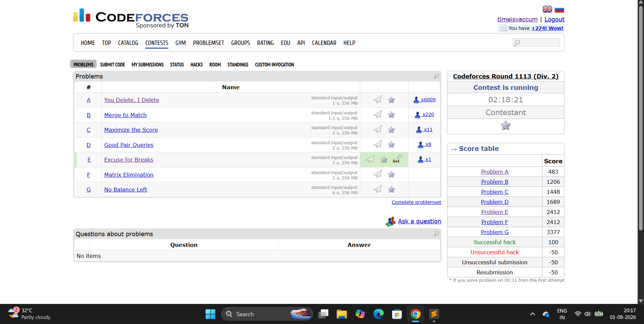Open the '+274! Wow!' rating notification
Image resolution: width=644 pixels, height=324 pixels.
(547, 28)
